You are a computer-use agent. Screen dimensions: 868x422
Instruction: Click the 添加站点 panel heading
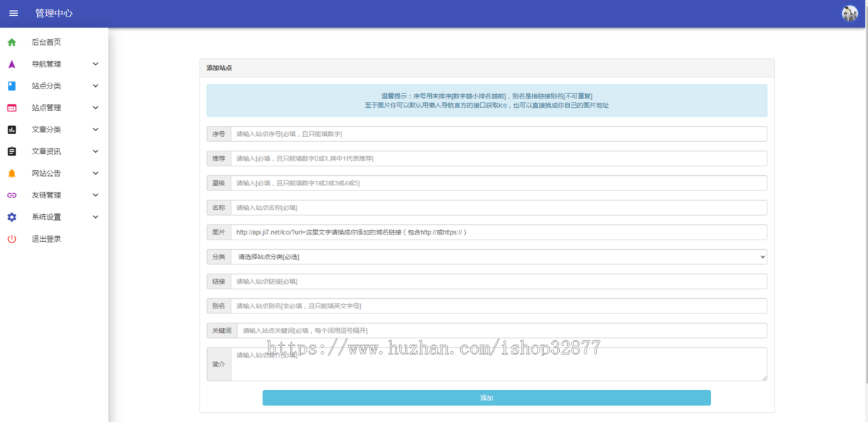219,68
